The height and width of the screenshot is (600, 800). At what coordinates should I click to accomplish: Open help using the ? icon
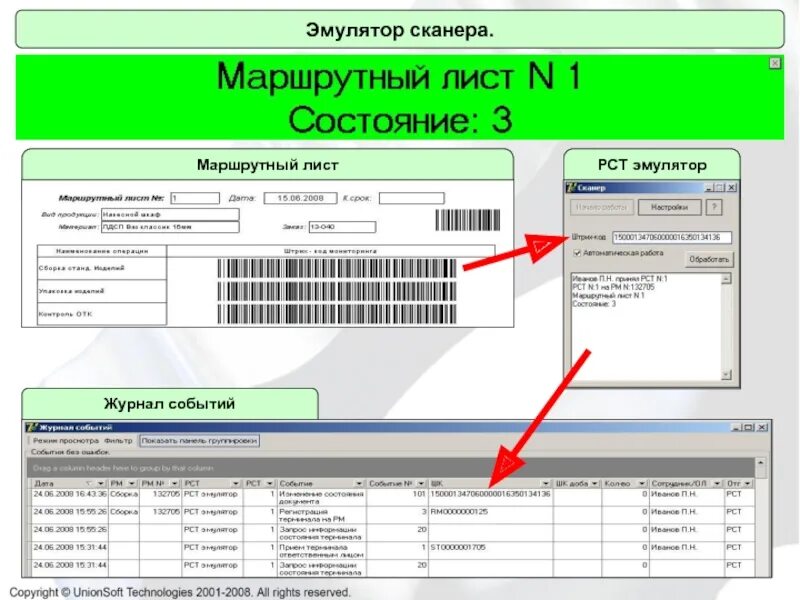click(x=712, y=207)
